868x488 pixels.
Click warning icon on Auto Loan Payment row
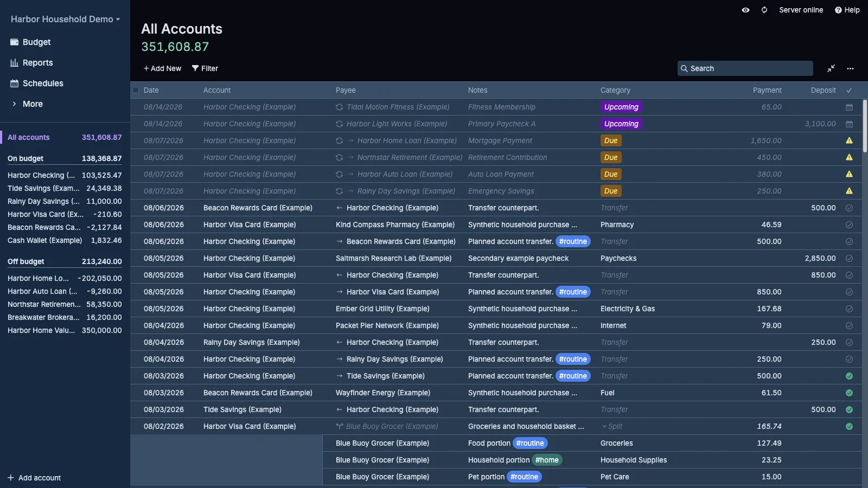tap(849, 174)
